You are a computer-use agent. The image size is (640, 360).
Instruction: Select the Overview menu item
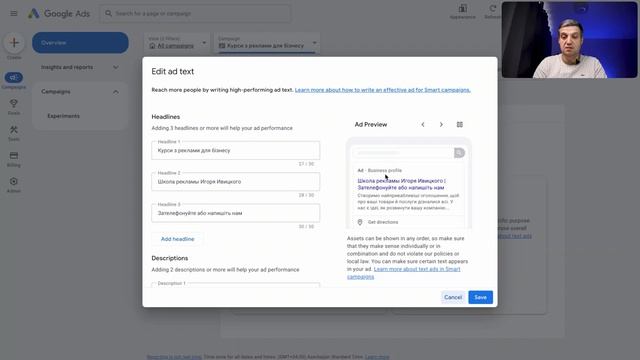coord(80,43)
